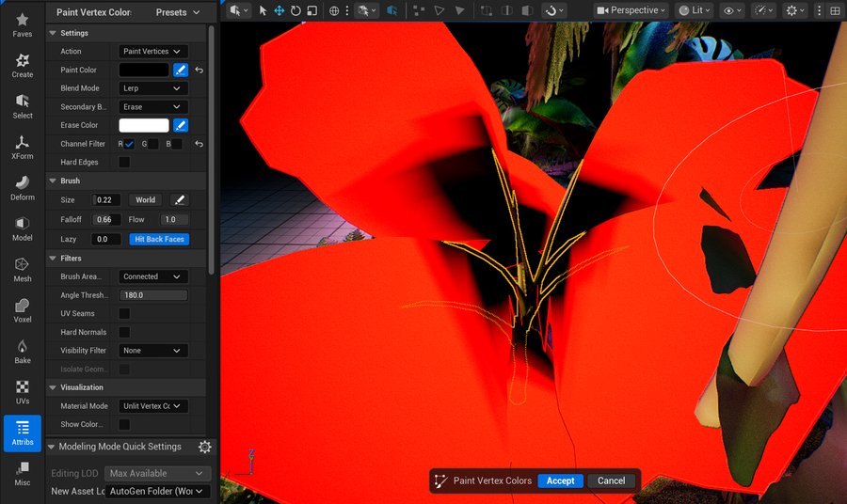The width and height of the screenshot is (847, 504).
Task: Open the Visibility Filter dropdown
Action: point(153,351)
